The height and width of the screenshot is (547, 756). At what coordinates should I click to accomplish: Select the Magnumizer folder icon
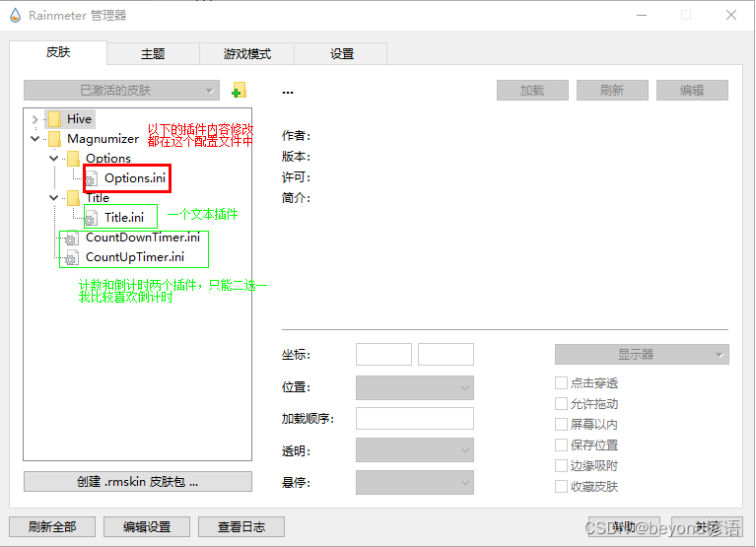pyautogui.click(x=54, y=139)
